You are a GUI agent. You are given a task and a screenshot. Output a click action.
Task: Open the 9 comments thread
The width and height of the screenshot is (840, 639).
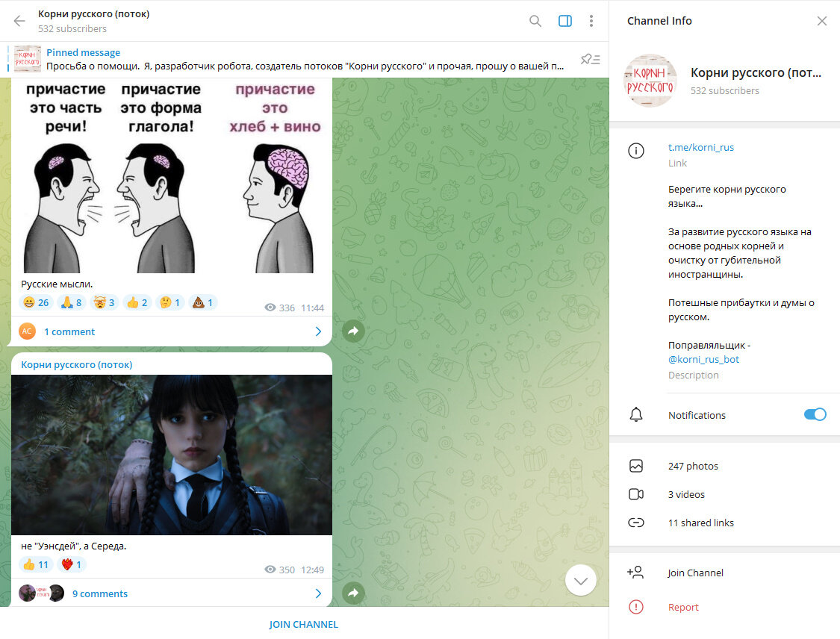point(172,593)
